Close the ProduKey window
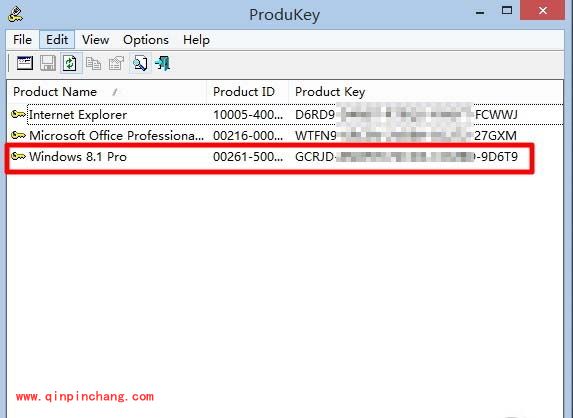Image resolution: width=573 pixels, height=418 pixels. coord(543,10)
